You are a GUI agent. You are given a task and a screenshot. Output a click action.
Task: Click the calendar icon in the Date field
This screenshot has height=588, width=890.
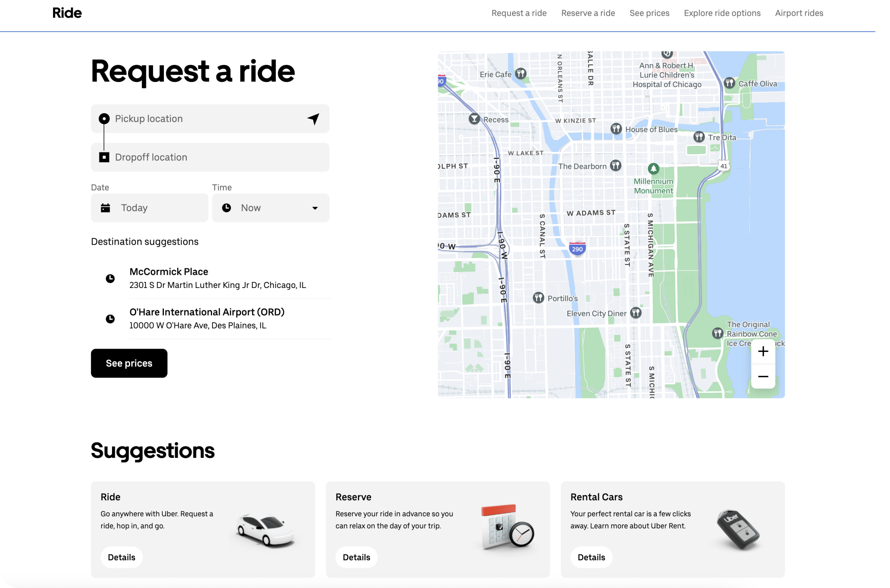(x=106, y=208)
